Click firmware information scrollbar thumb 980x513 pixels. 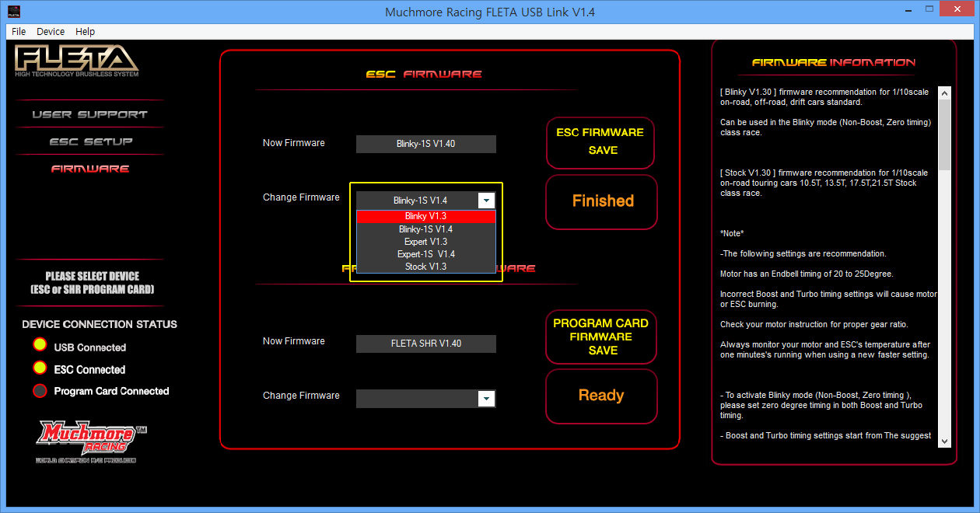[x=944, y=135]
